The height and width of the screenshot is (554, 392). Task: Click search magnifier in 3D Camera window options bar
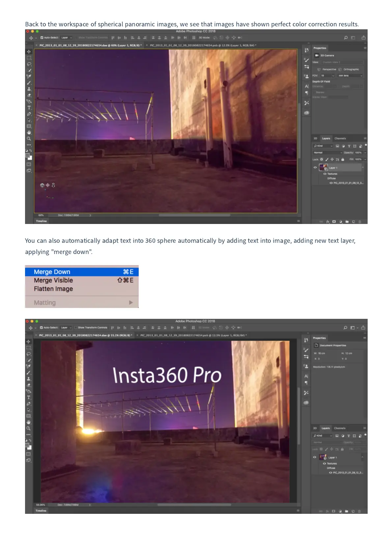point(346,38)
